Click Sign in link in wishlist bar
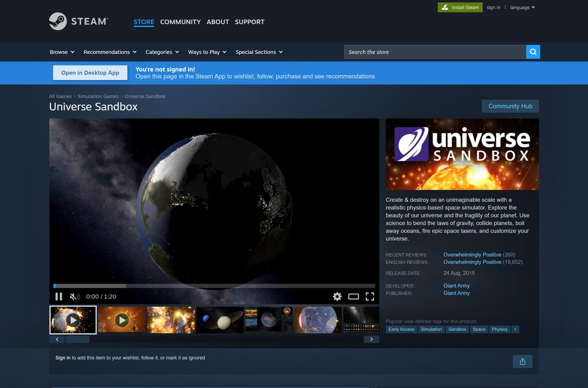588x388 pixels. 63,358
